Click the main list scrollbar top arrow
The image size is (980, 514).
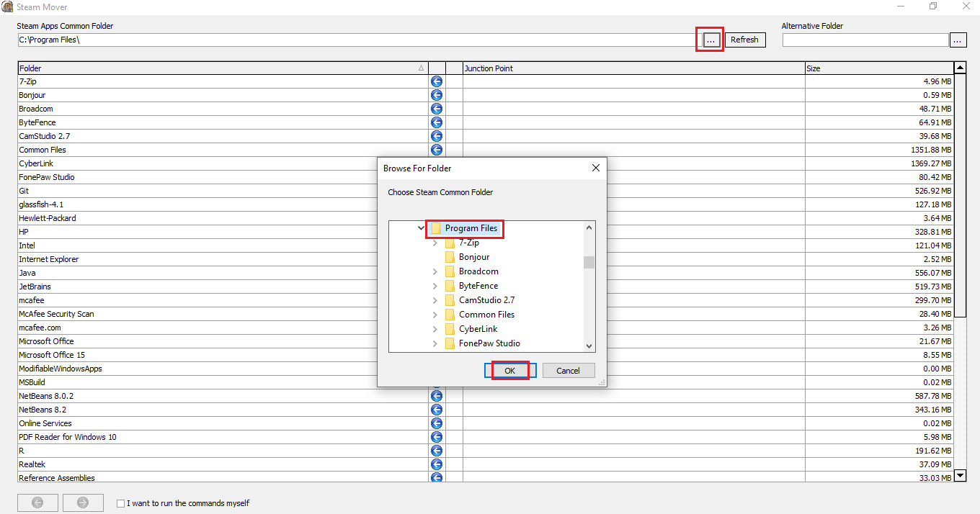click(x=960, y=68)
